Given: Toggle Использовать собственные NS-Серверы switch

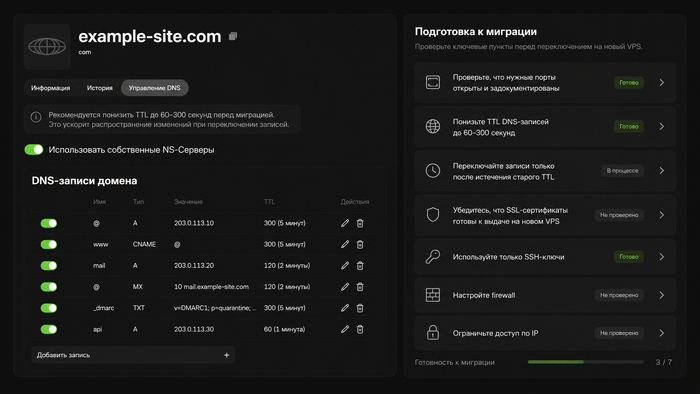Looking at the screenshot, I should tap(34, 149).
